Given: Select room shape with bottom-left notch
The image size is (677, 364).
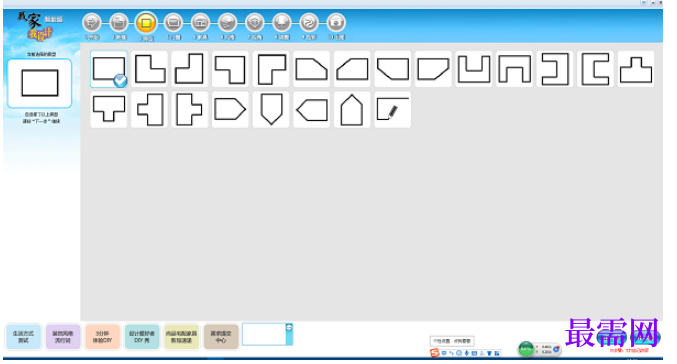Looking at the screenshot, I should [231, 69].
